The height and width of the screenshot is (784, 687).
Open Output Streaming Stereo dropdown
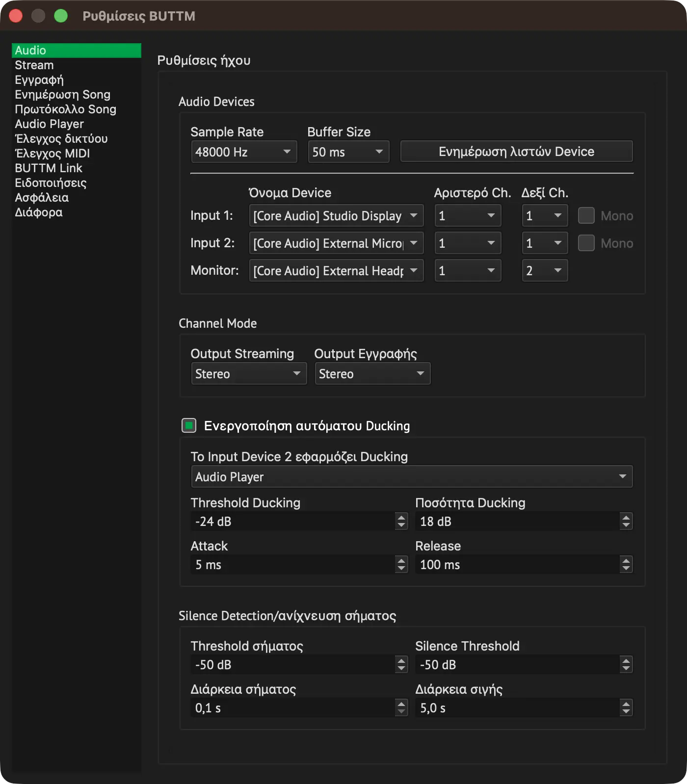249,374
